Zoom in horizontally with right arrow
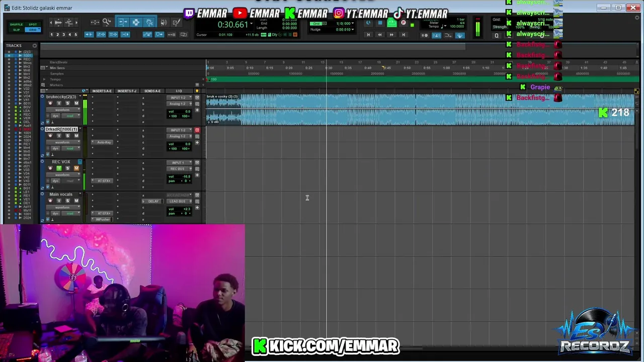 click(76, 22)
